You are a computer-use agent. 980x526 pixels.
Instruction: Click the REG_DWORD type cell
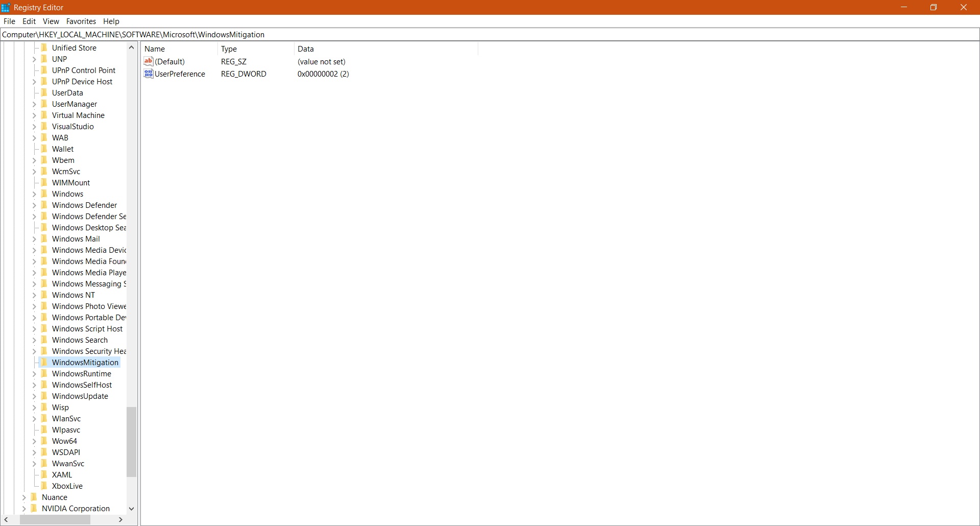point(243,74)
